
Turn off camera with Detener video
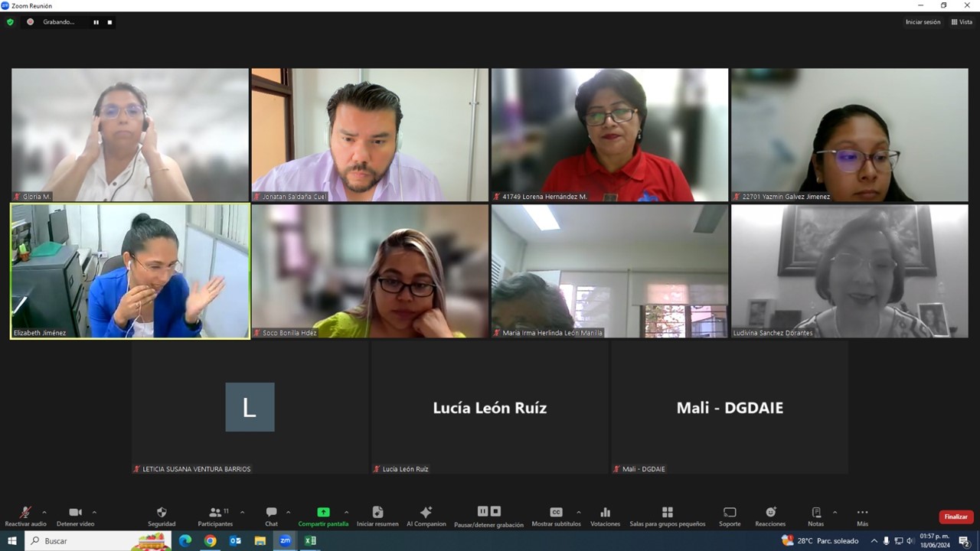[75, 513]
